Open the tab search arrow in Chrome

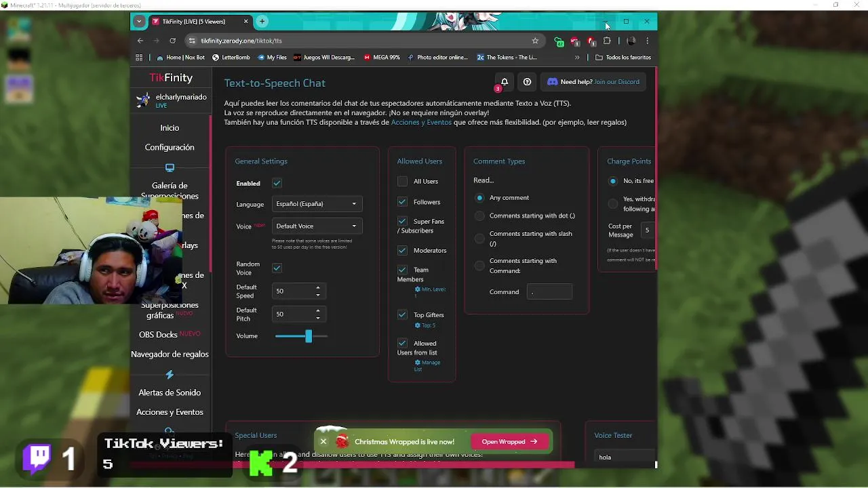click(x=139, y=21)
